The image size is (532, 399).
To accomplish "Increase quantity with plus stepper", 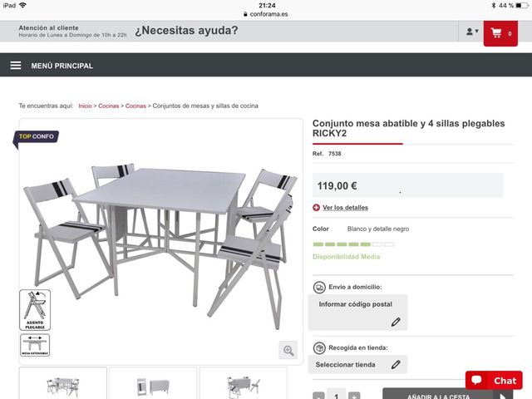I will (354, 396).
